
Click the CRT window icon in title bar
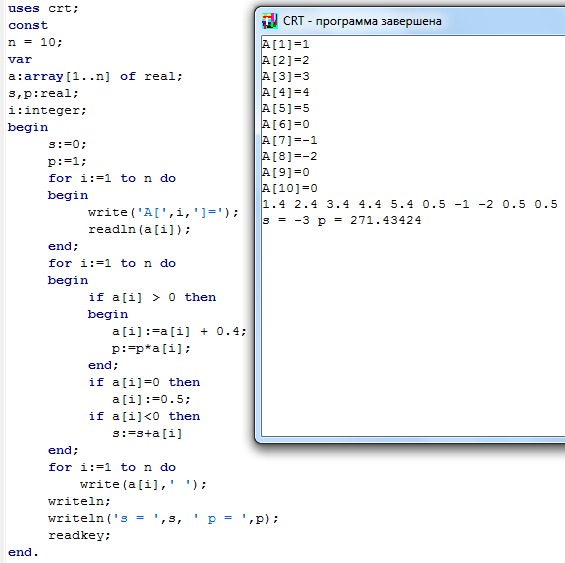click(x=270, y=21)
